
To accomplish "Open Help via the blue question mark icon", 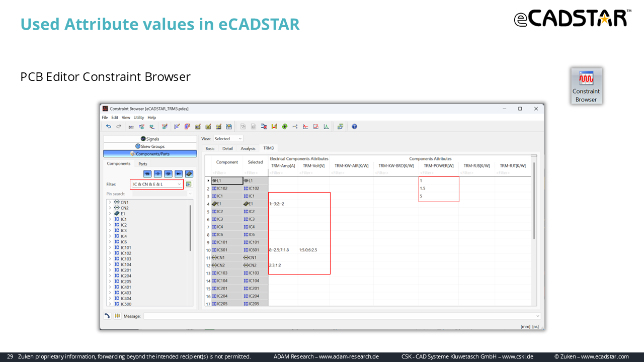I will pyautogui.click(x=354, y=127).
